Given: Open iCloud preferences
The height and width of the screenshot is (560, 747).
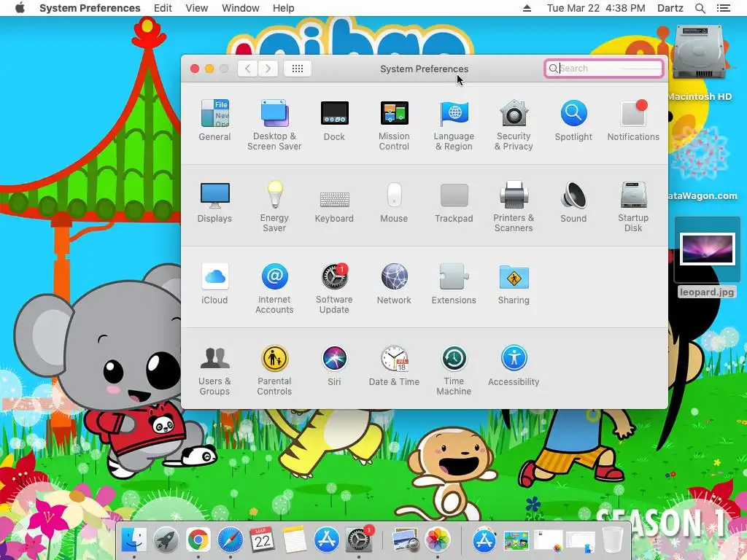Looking at the screenshot, I should click(x=214, y=284).
